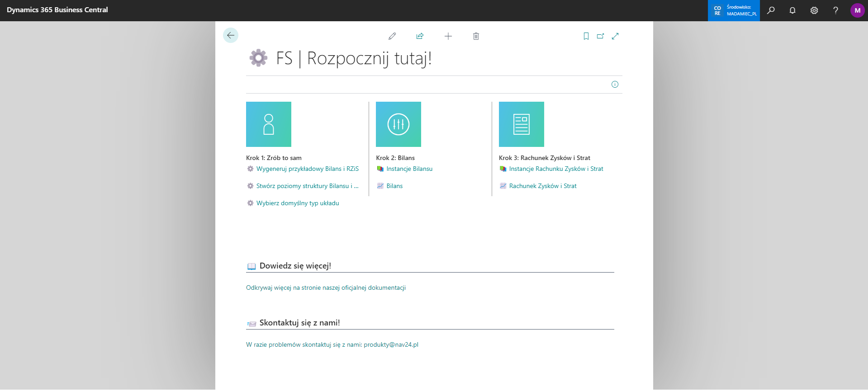Click the page title gear icon

pos(258,58)
